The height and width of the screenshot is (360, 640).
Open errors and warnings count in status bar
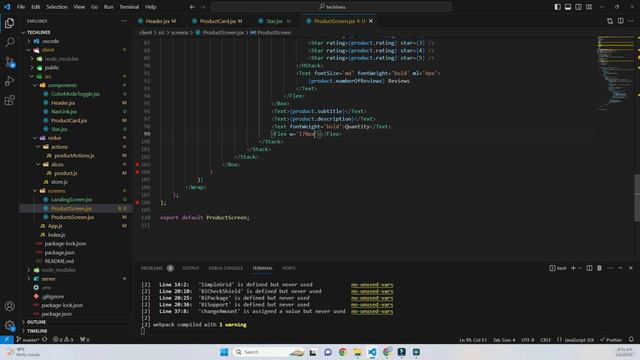click(x=63, y=340)
